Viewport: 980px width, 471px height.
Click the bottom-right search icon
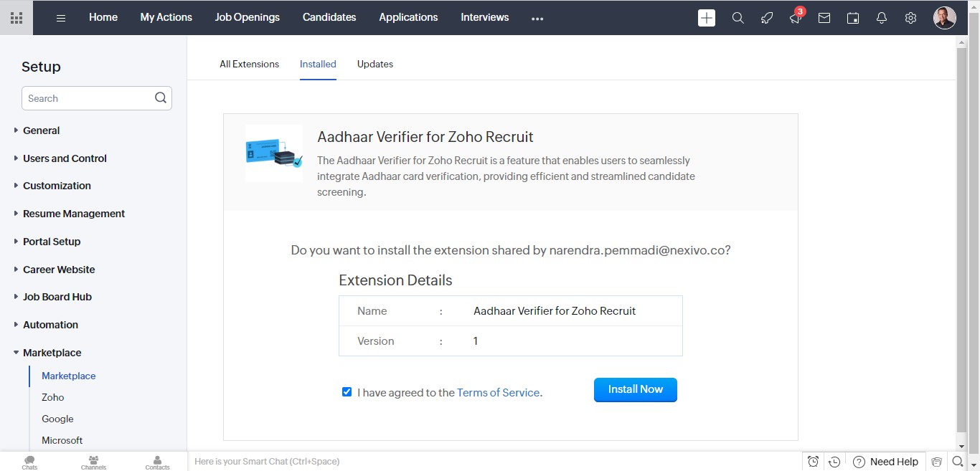[x=958, y=462]
